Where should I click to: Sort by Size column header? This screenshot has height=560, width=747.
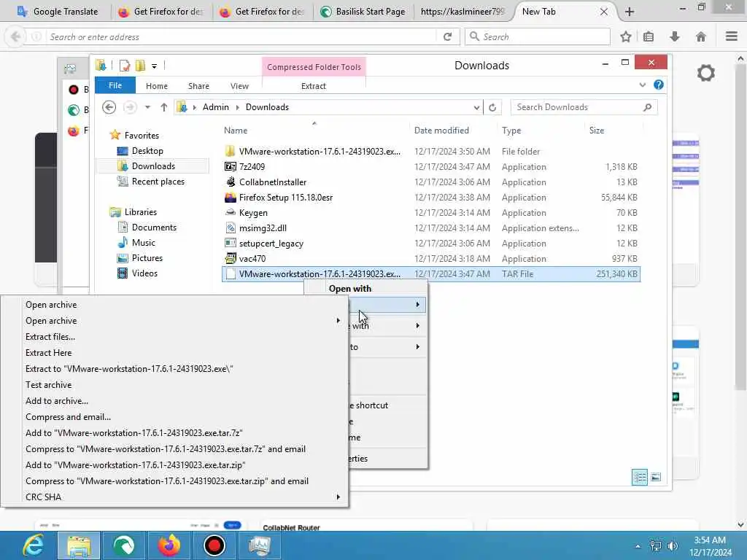[x=597, y=131]
